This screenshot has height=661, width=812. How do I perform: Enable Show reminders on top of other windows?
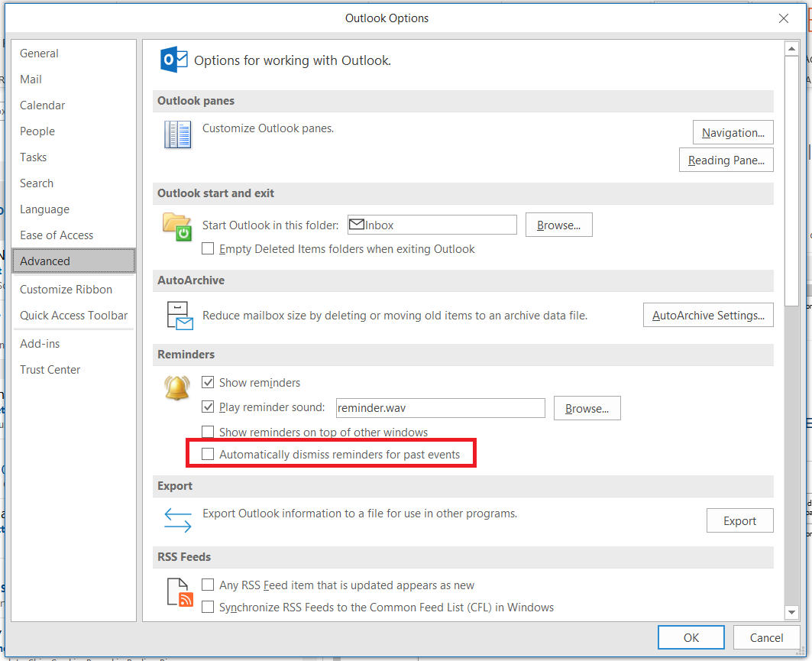208,432
